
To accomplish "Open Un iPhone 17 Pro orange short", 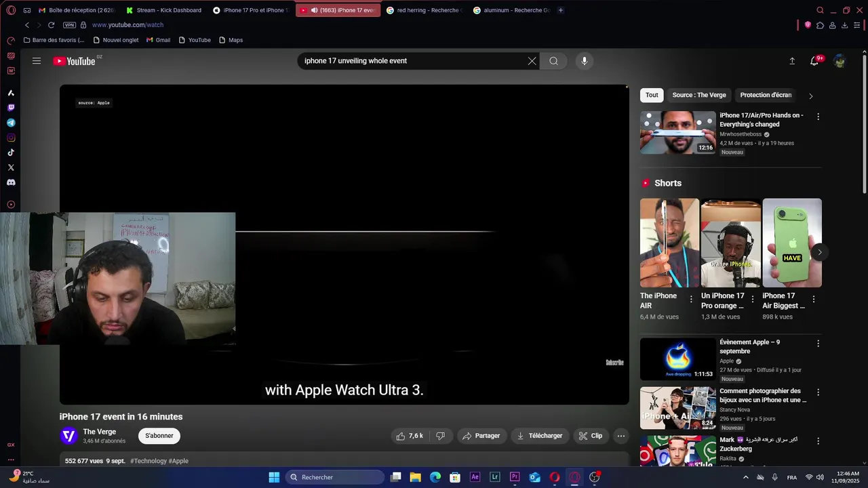I will (x=730, y=243).
